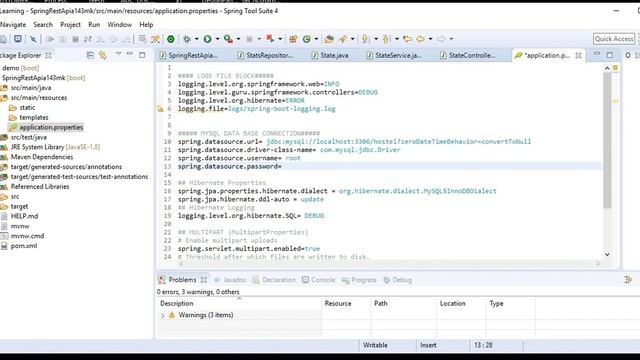Click the Quick Access search field

click(614, 39)
